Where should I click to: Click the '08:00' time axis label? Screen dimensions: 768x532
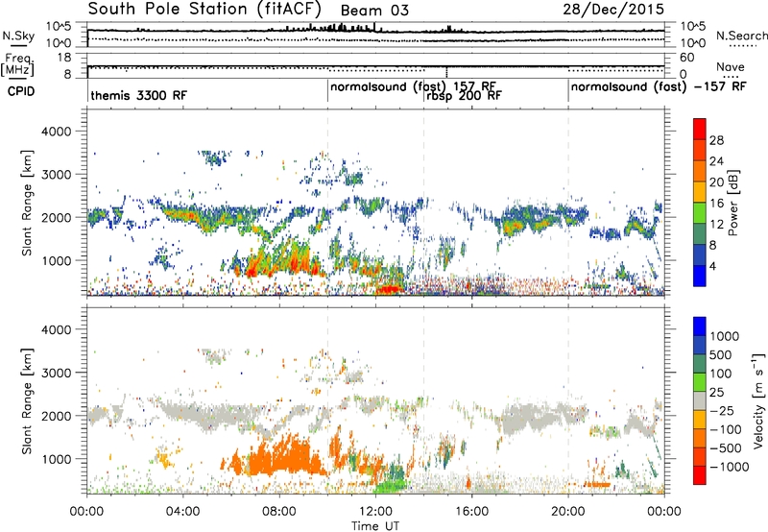click(279, 512)
